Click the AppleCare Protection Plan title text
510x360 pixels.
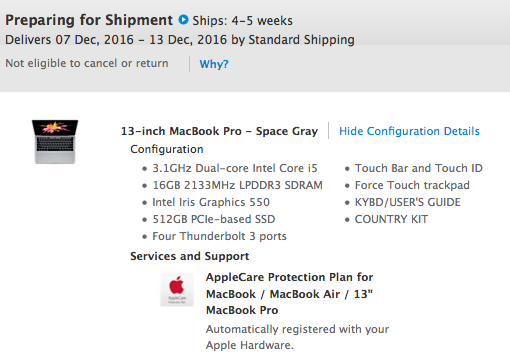pos(289,294)
